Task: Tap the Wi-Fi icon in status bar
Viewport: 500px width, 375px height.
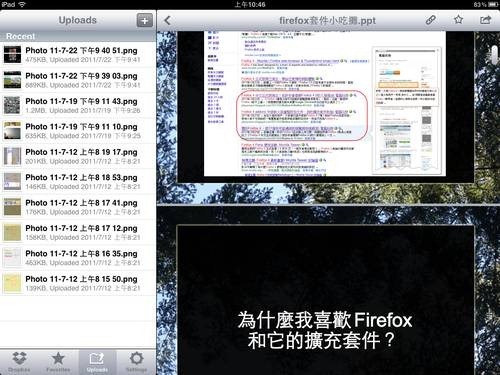Action: (22, 4)
